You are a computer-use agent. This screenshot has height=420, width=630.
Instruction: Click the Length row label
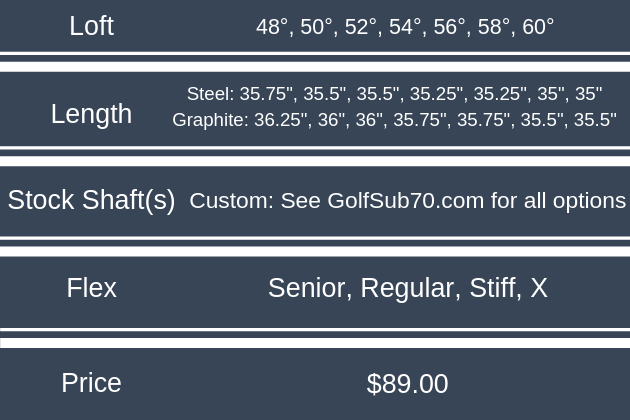[x=91, y=114]
